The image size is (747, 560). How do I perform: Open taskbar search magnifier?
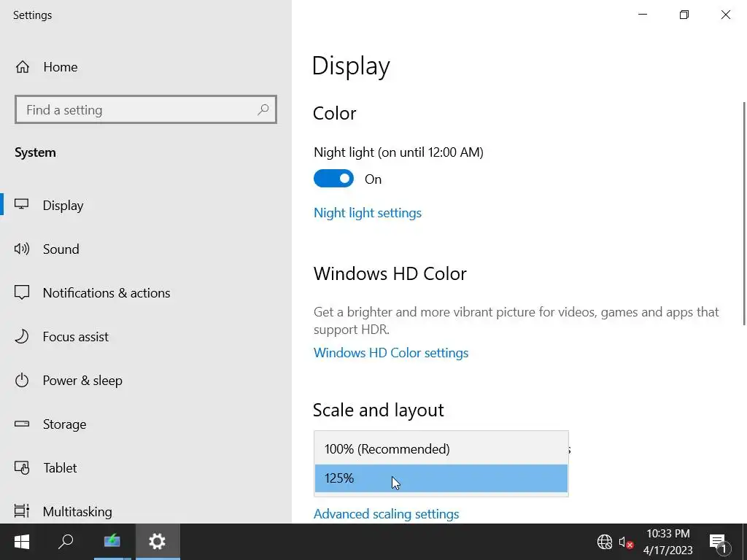[66, 542]
